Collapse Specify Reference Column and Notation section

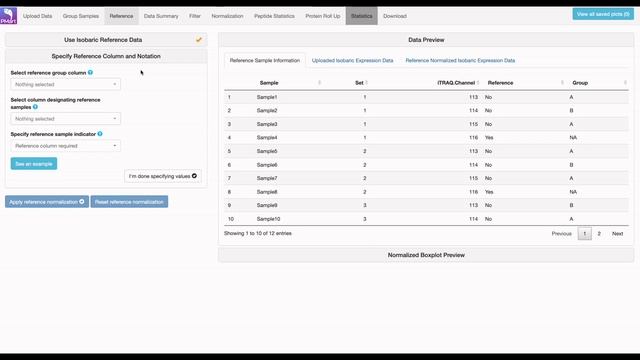tap(106, 56)
